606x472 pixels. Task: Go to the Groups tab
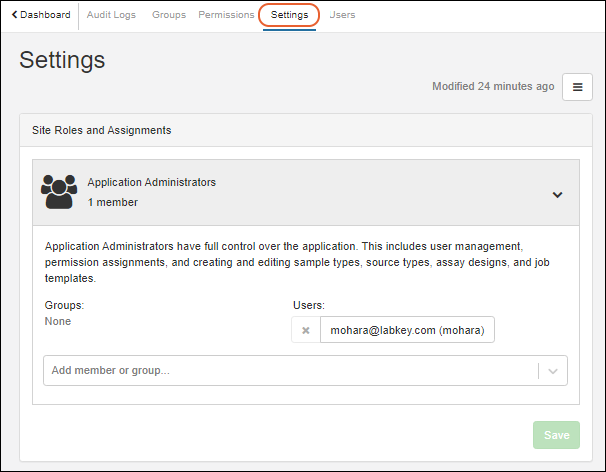point(169,15)
